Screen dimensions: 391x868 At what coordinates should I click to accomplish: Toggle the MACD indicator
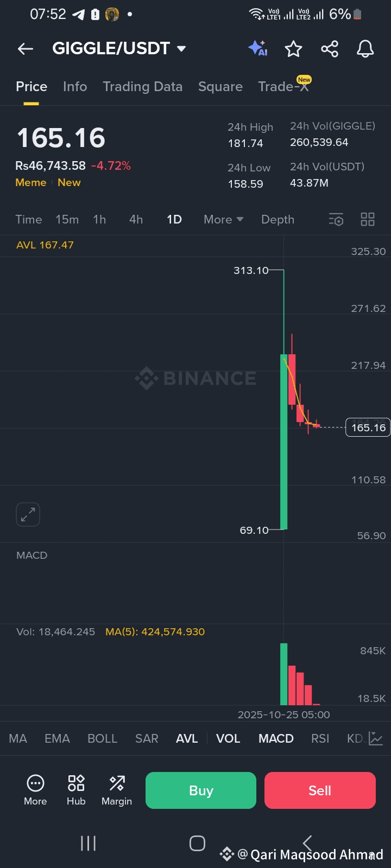(x=276, y=738)
